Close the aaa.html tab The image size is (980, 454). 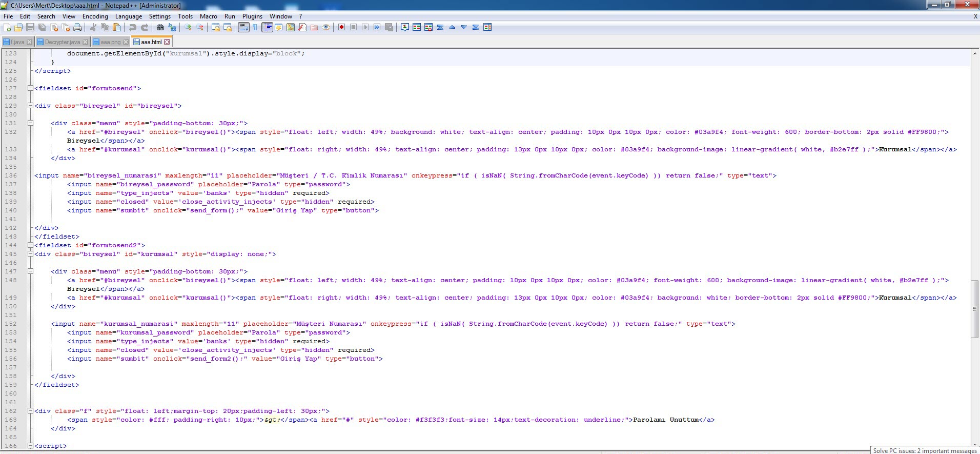pos(167,42)
